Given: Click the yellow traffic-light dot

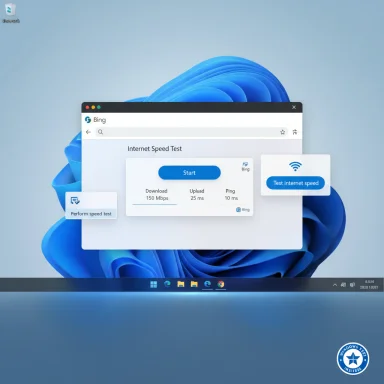Looking at the screenshot, I should coord(93,107).
